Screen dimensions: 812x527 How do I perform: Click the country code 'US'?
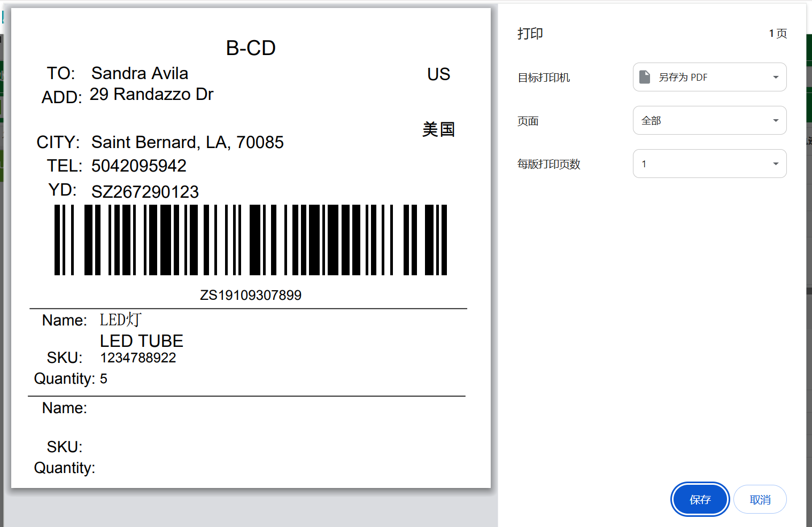tap(439, 74)
